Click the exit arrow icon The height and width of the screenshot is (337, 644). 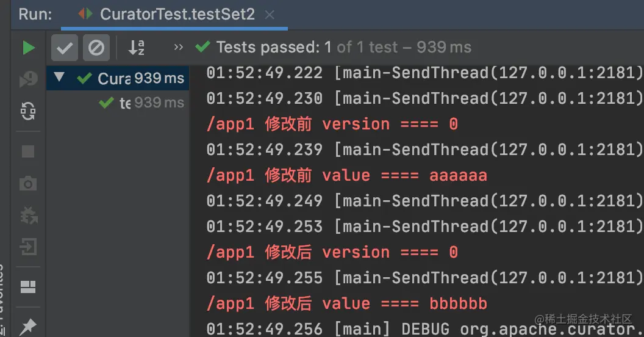28,247
